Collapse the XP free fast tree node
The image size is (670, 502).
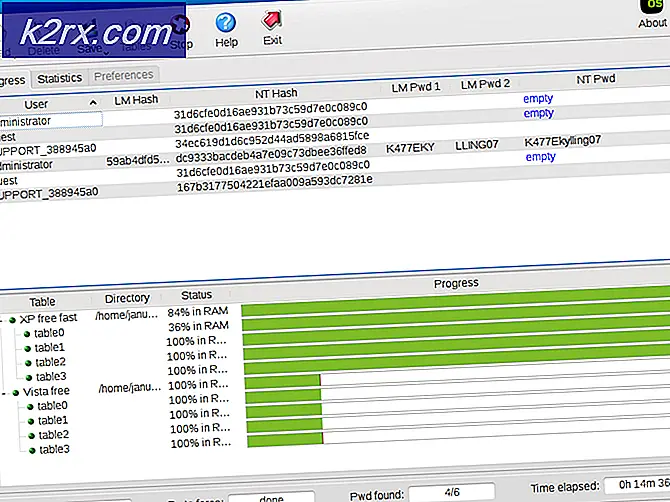[x=3, y=320]
